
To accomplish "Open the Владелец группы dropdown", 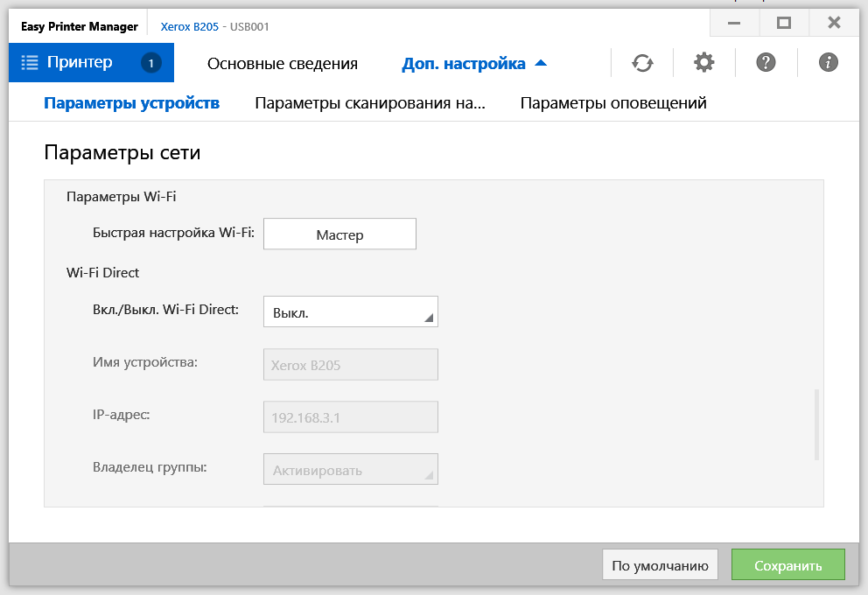I will [350, 470].
